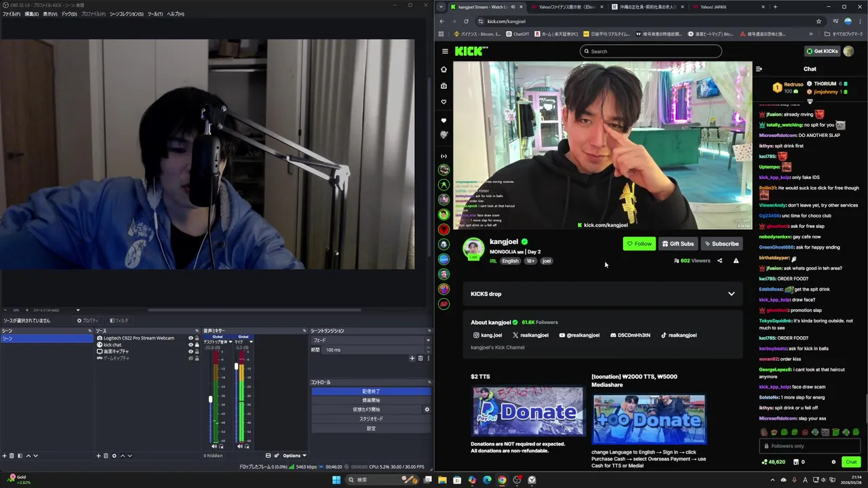The image size is (868, 488).
Task: Open ツール menu in OBS
Action: pos(155,14)
